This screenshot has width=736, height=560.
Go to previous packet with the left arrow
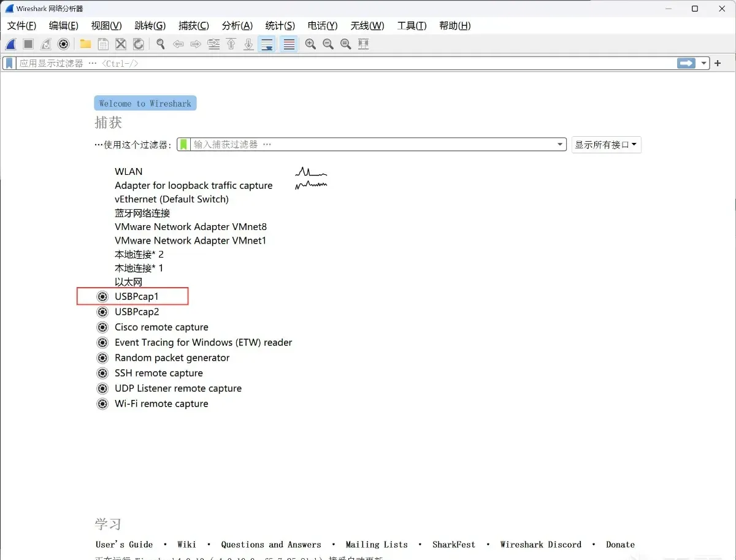coord(178,44)
